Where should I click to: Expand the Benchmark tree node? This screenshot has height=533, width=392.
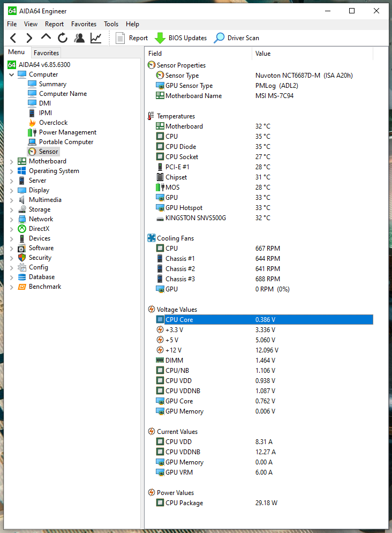12,287
